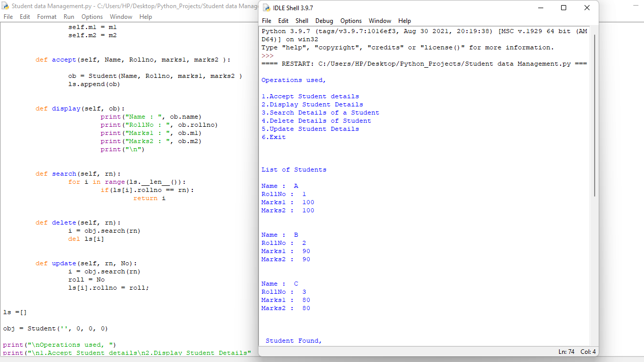Click 'Operations used,' output line
This screenshot has height=362, width=644.
point(294,80)
